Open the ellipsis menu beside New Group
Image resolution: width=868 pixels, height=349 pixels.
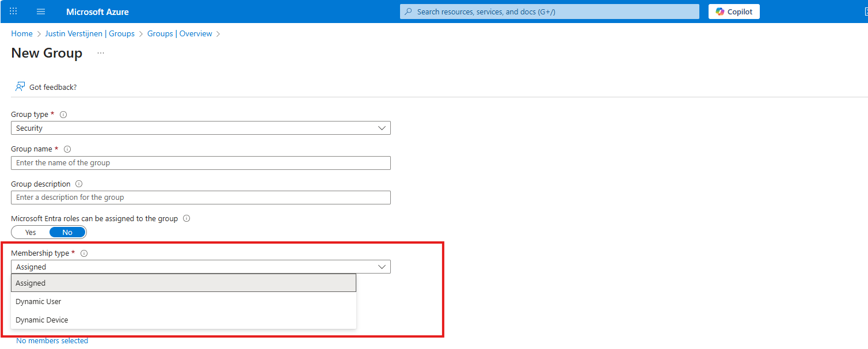(101, 53)
